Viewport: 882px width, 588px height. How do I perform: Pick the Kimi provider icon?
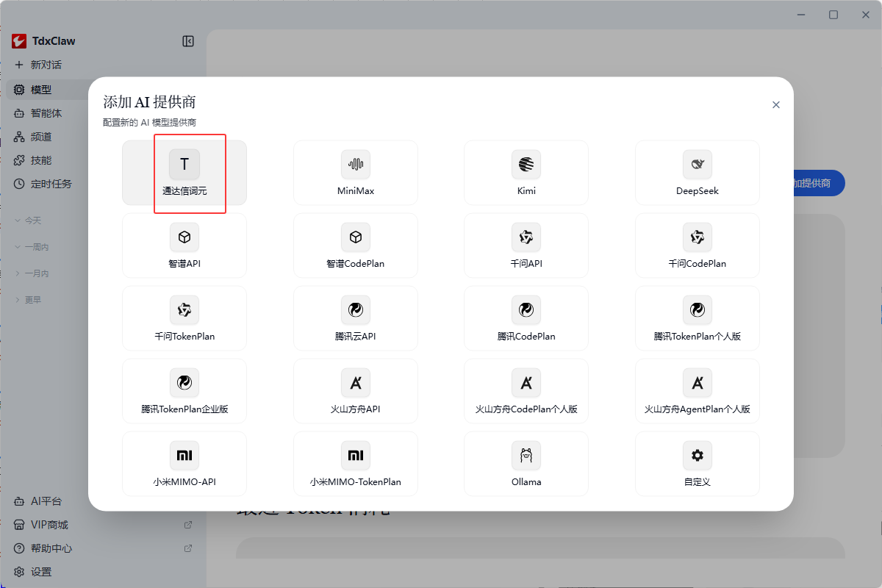[x=526, y=165]
